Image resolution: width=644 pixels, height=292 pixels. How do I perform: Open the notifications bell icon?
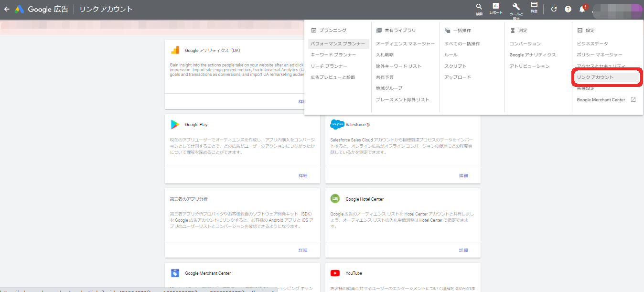pos(582,9)
